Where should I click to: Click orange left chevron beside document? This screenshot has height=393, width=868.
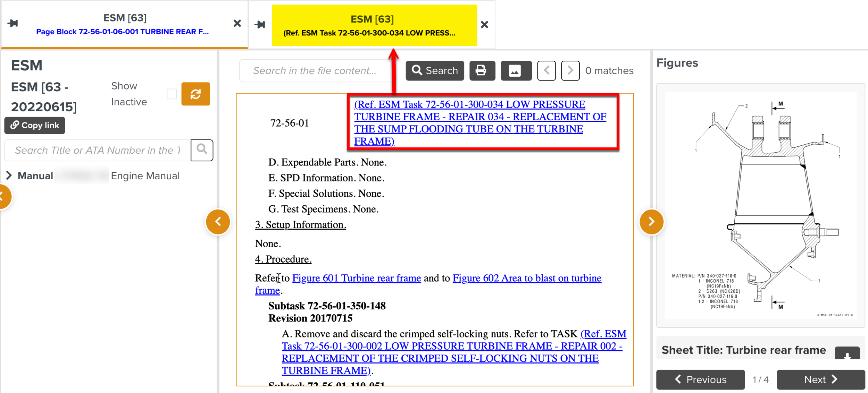point(218,222)
